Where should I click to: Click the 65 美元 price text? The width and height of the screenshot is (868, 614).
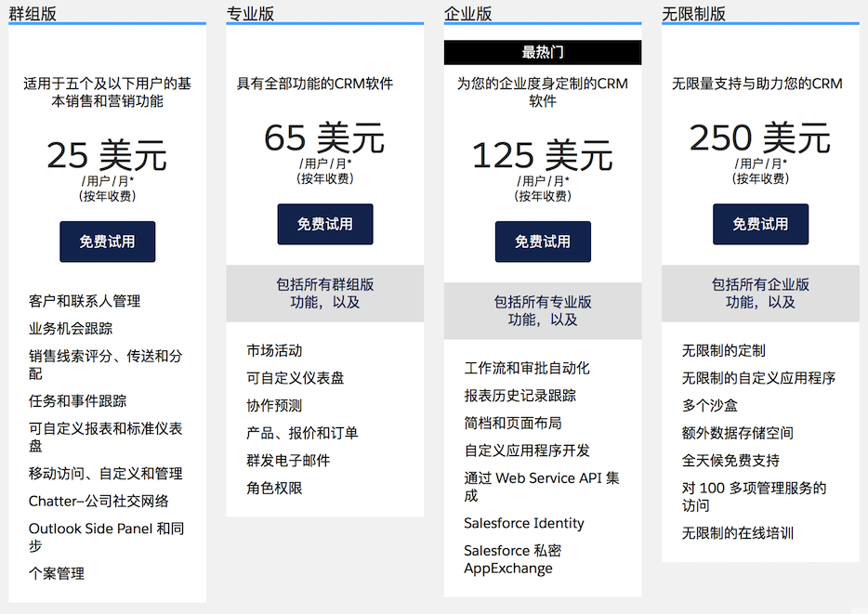pyautogui.click(x=324, y=137)
